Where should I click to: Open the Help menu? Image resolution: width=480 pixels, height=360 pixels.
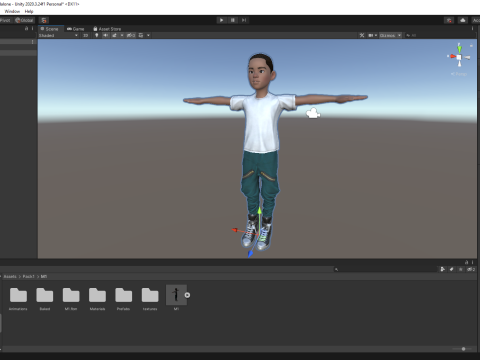pyautogui.click(x=29, y=11)
